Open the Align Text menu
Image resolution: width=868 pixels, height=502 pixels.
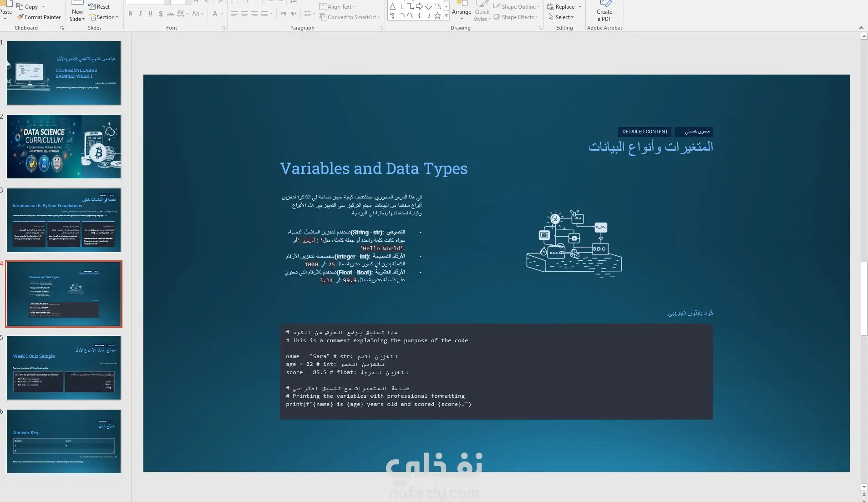337,6
